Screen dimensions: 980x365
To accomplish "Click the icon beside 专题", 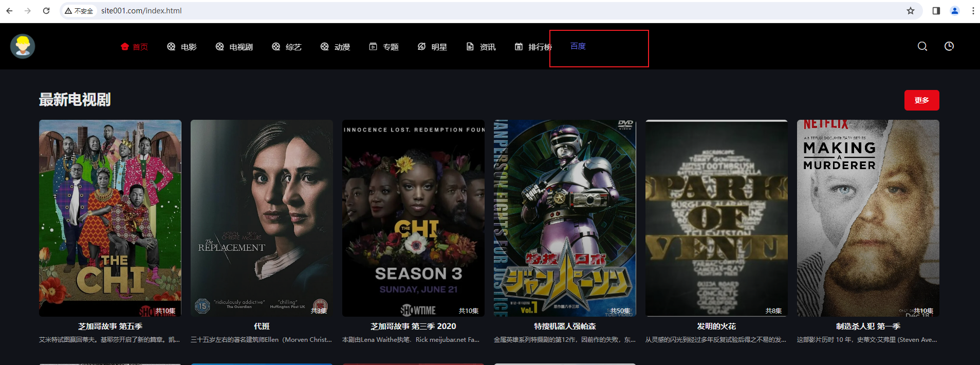I will click(373, 47).
